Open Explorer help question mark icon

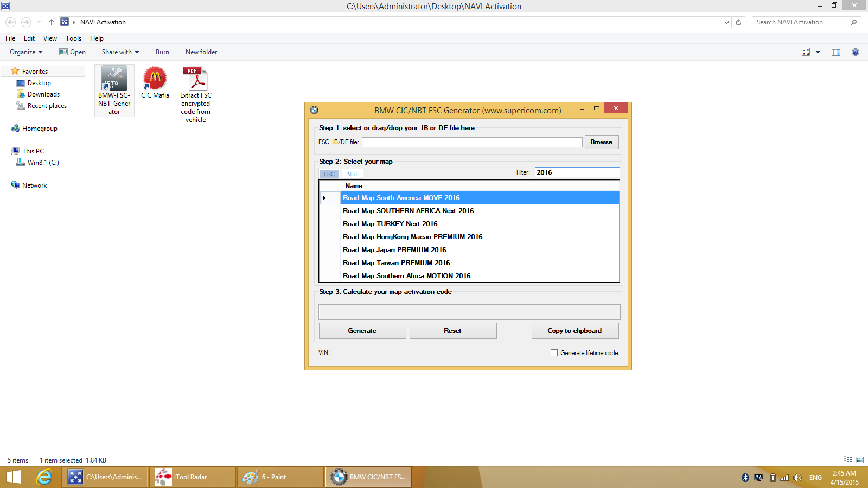[856, 52]
